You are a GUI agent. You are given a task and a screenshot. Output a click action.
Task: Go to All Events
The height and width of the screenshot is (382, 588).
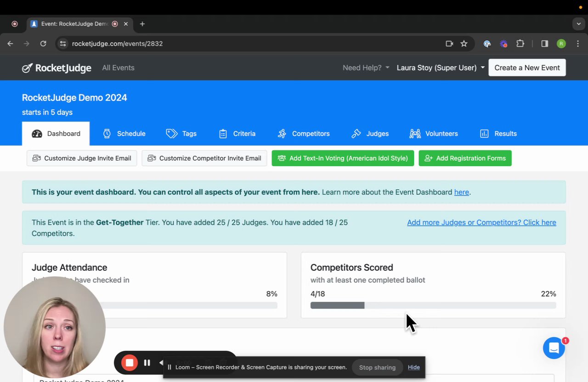pos(118,68)
